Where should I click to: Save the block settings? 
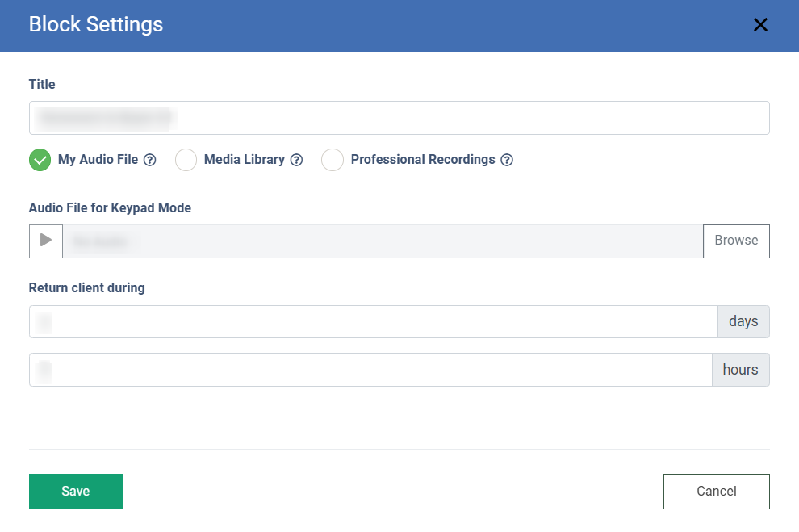[x=76, y=491]
